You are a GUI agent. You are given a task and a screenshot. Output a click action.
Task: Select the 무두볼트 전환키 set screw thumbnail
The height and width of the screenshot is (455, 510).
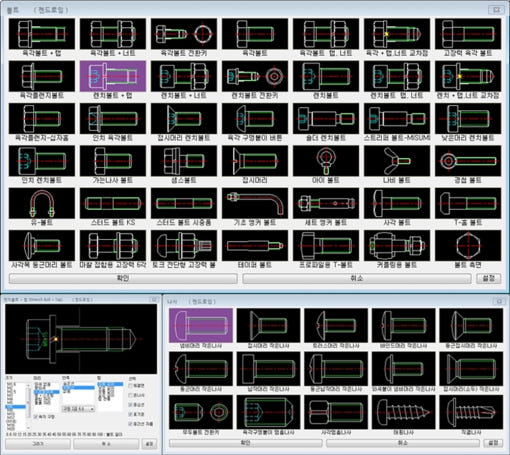[x=201, y=412]
